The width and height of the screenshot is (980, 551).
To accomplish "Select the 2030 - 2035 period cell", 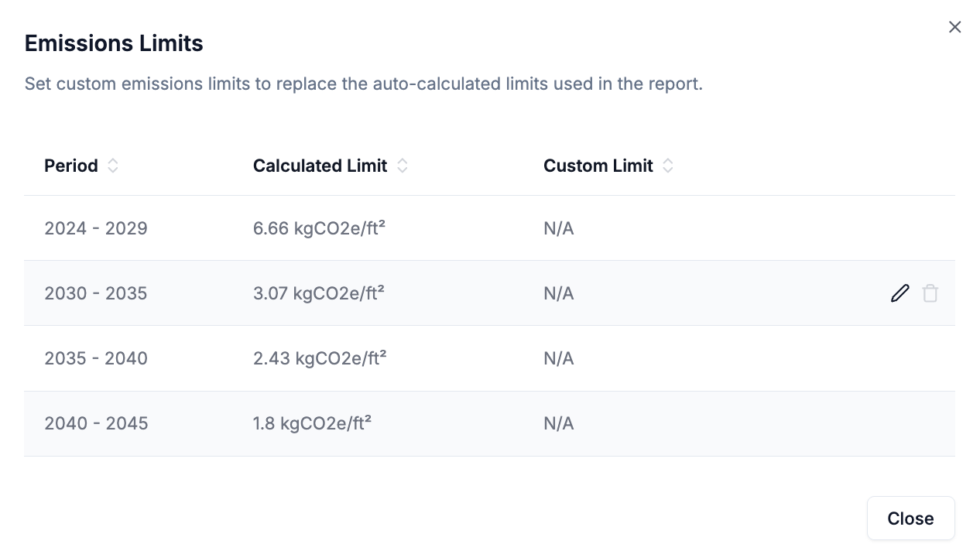I will pyautogui.click(x=96, y=293).
